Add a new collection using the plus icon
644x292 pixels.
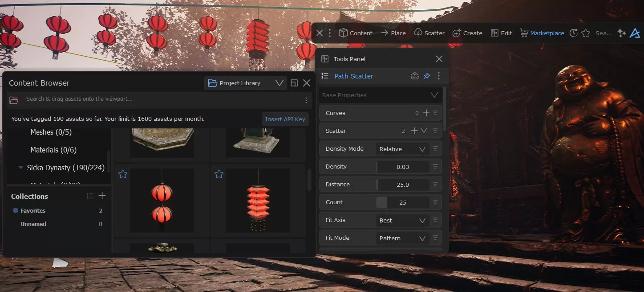click(102, 196)
